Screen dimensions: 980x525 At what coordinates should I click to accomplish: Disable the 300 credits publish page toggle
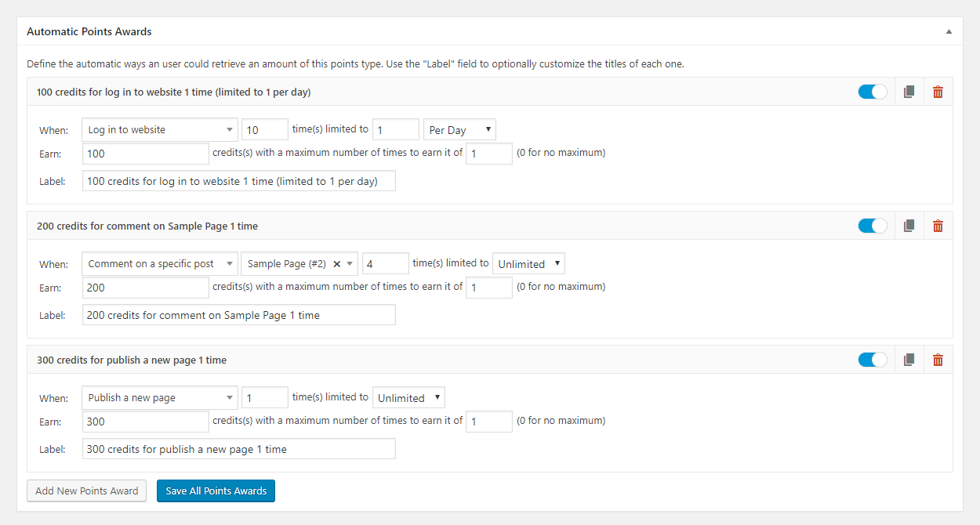(873, 360)
